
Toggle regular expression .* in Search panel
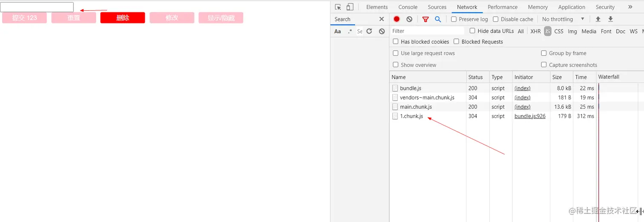[350, 31]
